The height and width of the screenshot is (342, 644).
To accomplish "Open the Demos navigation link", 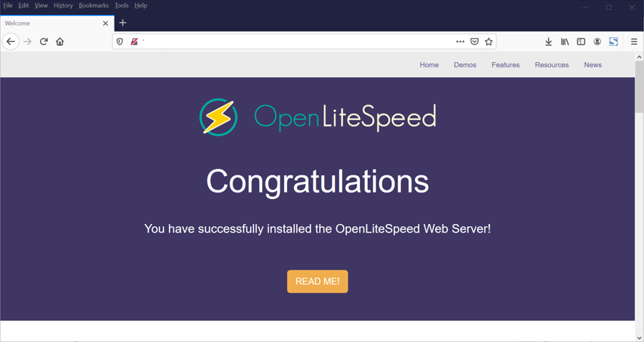I will [465, 65].
